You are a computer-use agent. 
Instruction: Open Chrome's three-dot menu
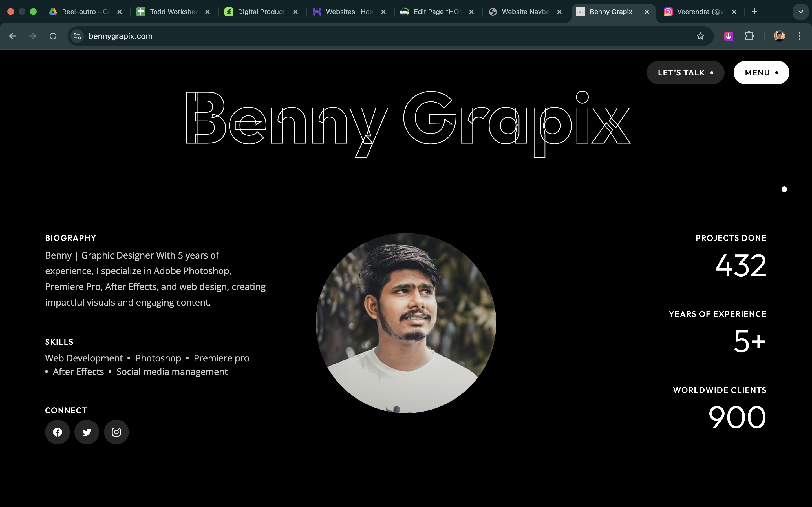(x=800, y=36)
